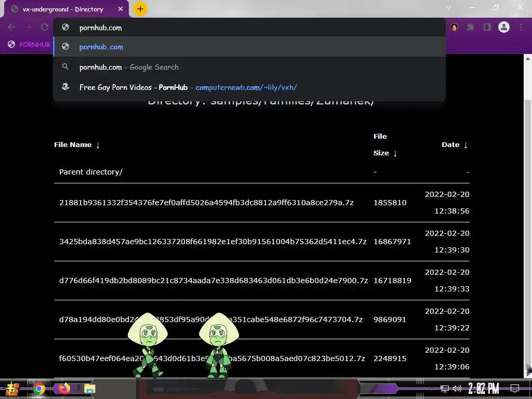This screenshot has width=532, height=399.
Task: Close the vx-underground Directory tab
Action: pos(121,9)
